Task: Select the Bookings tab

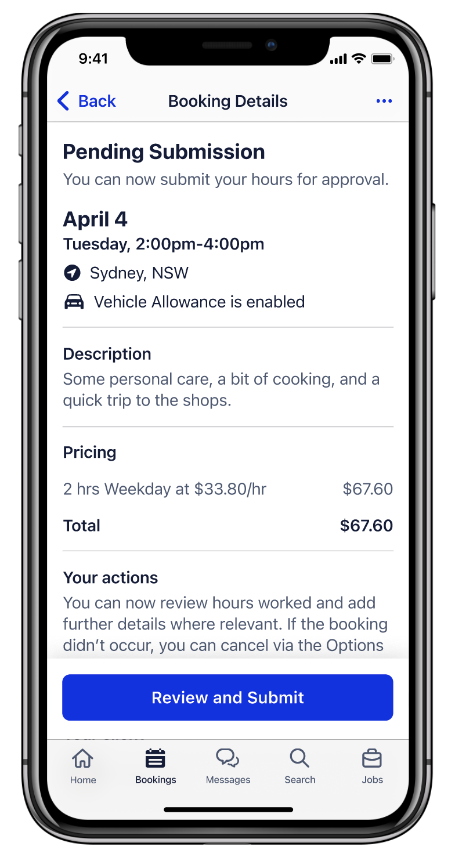Action: click(x=156, y=766)
